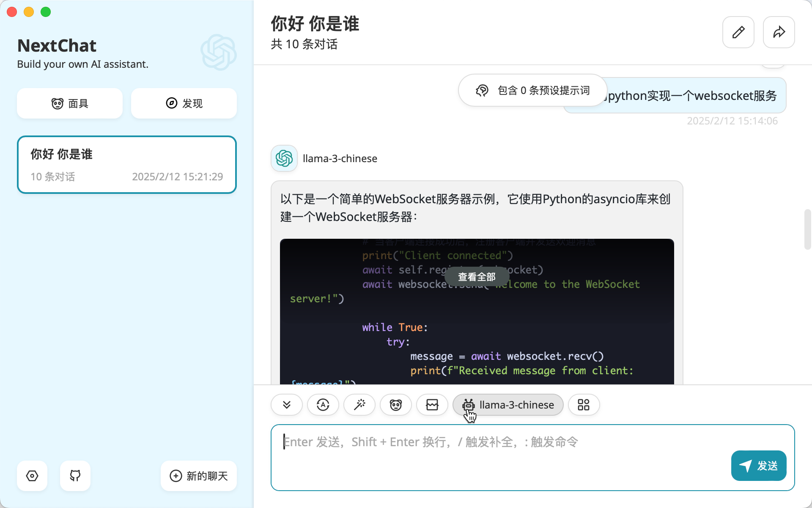The height and width of the screenshot is (508, 812).
Task: Click the chat title '你好 你是谁' in header
Action: [315, 24]
